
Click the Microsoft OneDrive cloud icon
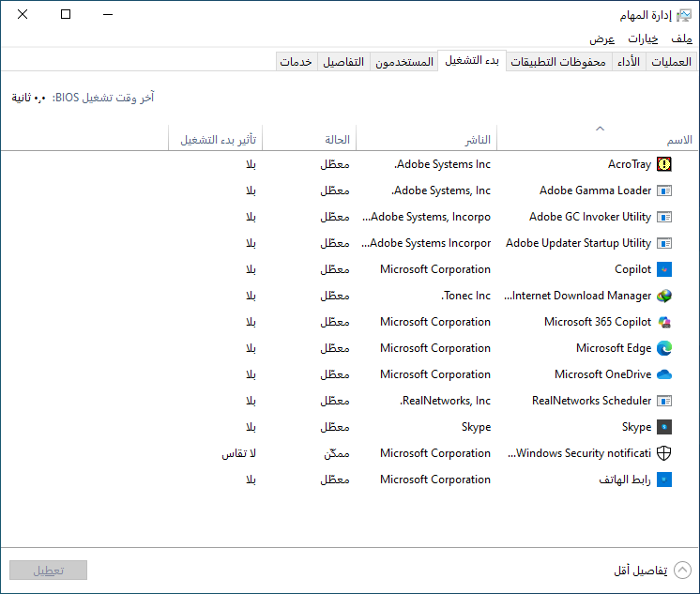click(x=664, y=374)
